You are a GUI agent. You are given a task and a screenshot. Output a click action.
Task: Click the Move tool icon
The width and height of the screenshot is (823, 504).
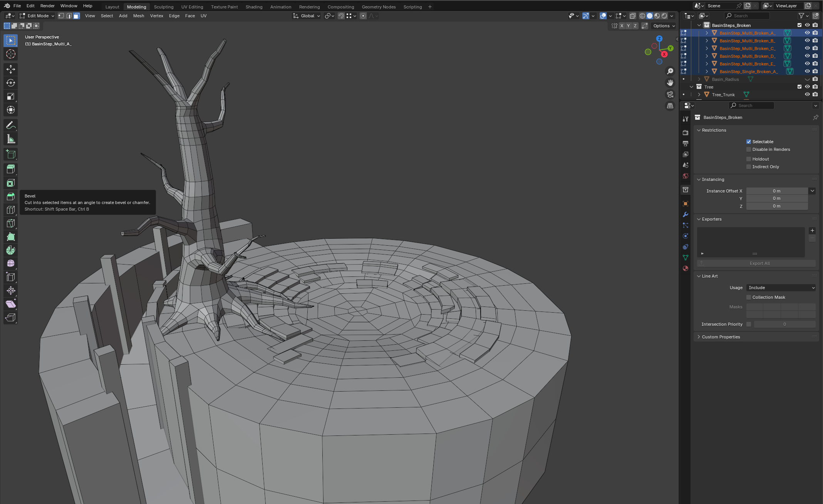[11, 69]
